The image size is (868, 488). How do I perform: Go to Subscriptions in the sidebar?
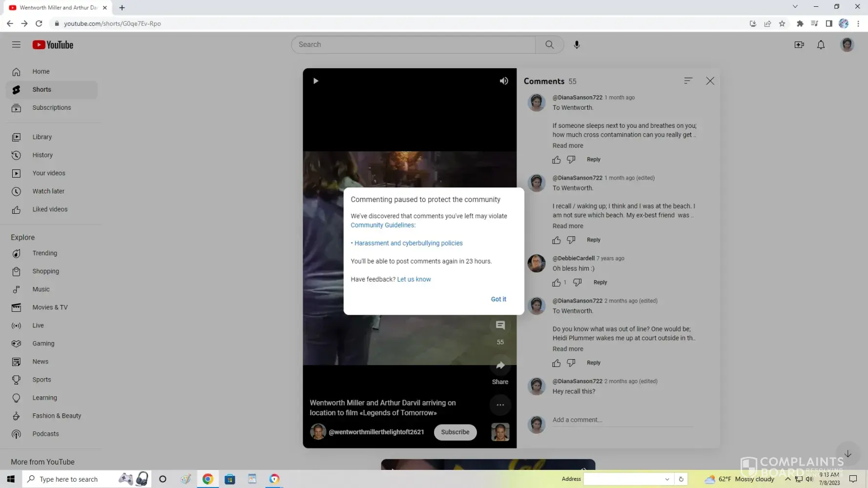(51, 108)
